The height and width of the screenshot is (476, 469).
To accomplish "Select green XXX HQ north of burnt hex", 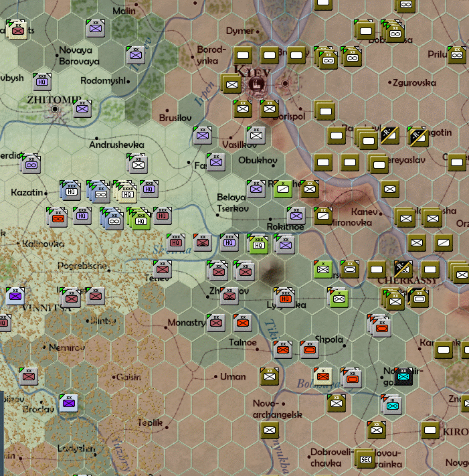I will pos(259,245).
